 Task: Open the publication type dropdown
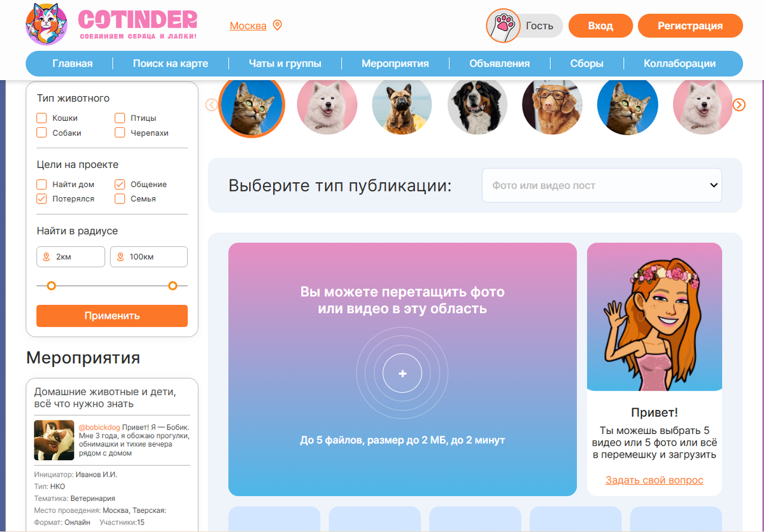pyautogui.click(x=602, y=185)
